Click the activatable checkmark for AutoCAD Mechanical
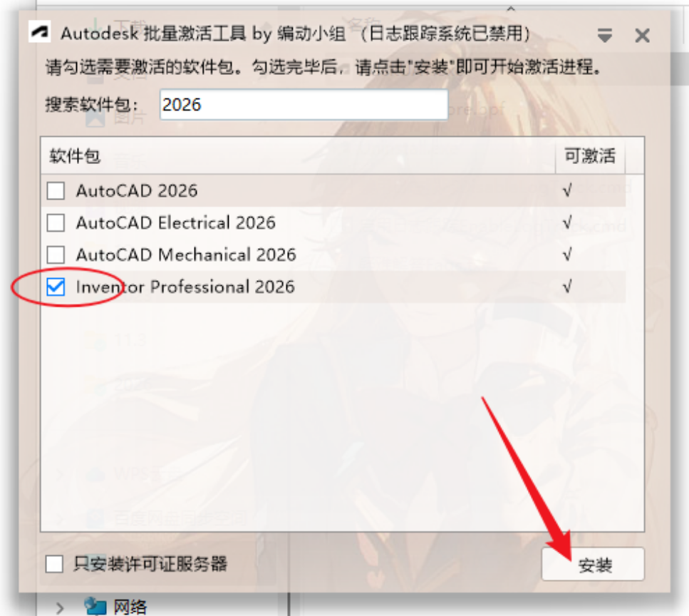689x616 pixels. click(567, 255)
